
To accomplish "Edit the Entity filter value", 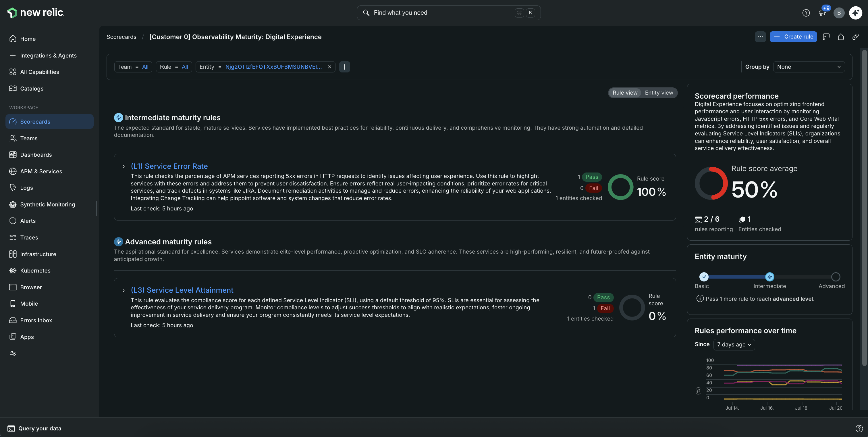I will click(x=273, y=67).
